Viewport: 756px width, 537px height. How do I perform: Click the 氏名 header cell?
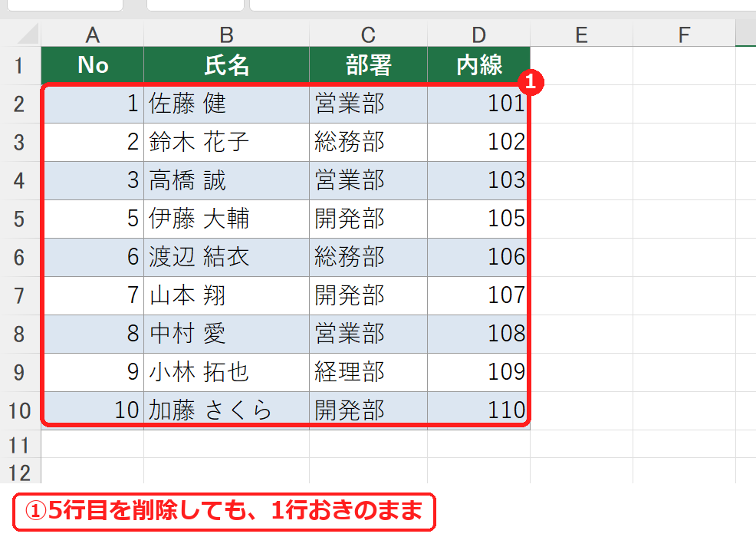tap(227, 66)
